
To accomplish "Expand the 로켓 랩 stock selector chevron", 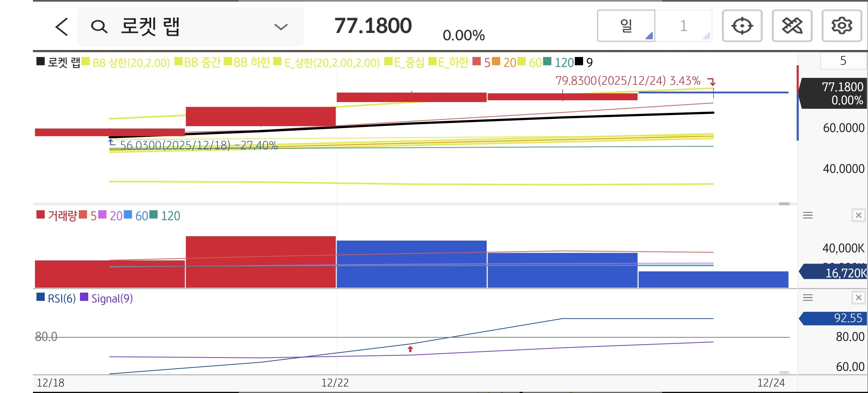I will tap(281, 27).
